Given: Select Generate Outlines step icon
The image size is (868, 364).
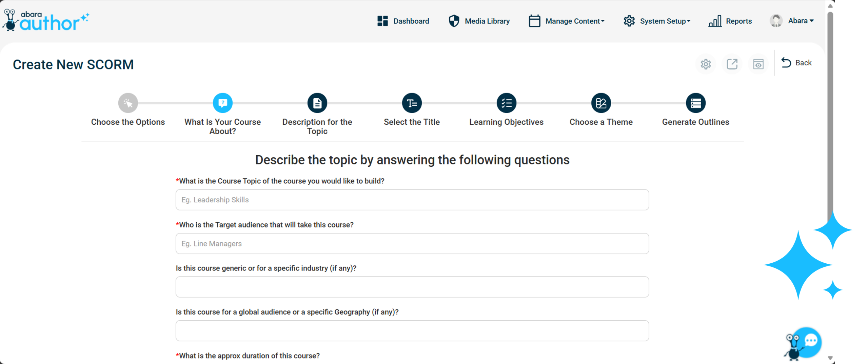Looking at the screenshot, I should click(x=695, y=103).
